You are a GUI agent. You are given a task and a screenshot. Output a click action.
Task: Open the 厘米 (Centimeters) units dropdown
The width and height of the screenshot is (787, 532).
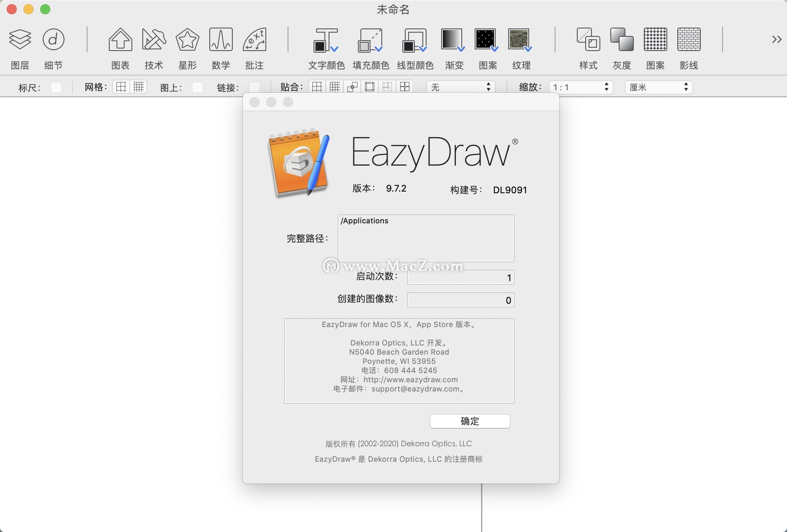659,87
